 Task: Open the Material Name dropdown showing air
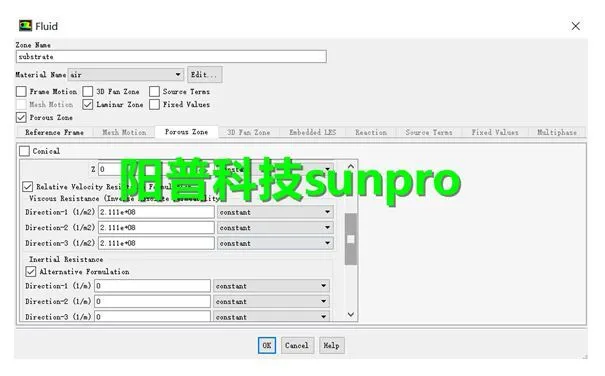(125, 75)
